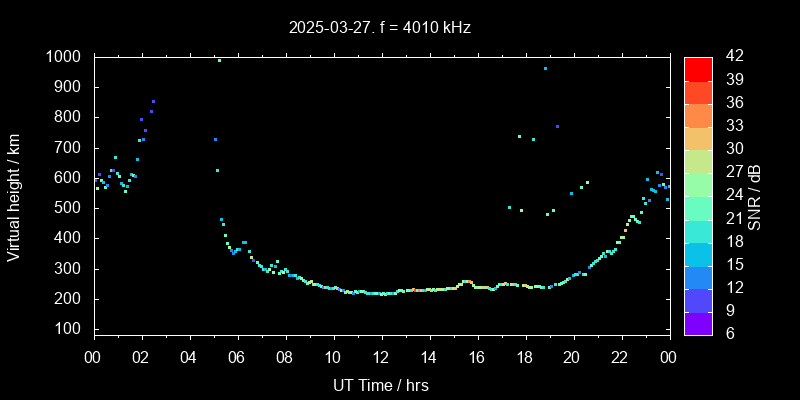
Task: Click the green data point near 1000 km
Action: pos(219,60)
